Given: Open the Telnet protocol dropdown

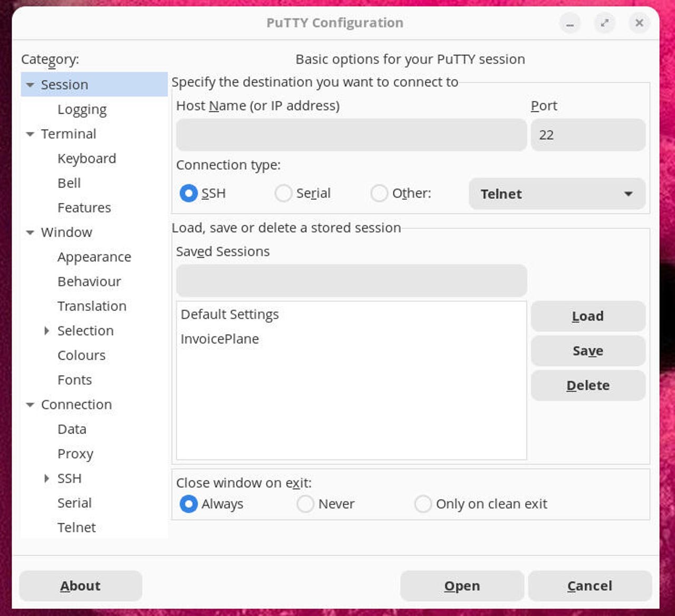Looking at the screenshot, I should tap(557, 194).
